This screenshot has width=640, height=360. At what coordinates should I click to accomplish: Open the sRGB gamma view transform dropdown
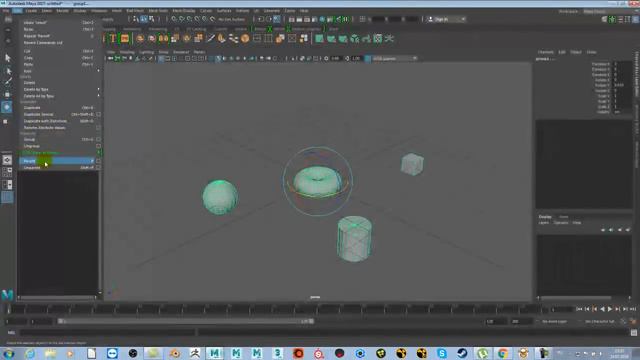pyautogui.click(x=395, y=58)
